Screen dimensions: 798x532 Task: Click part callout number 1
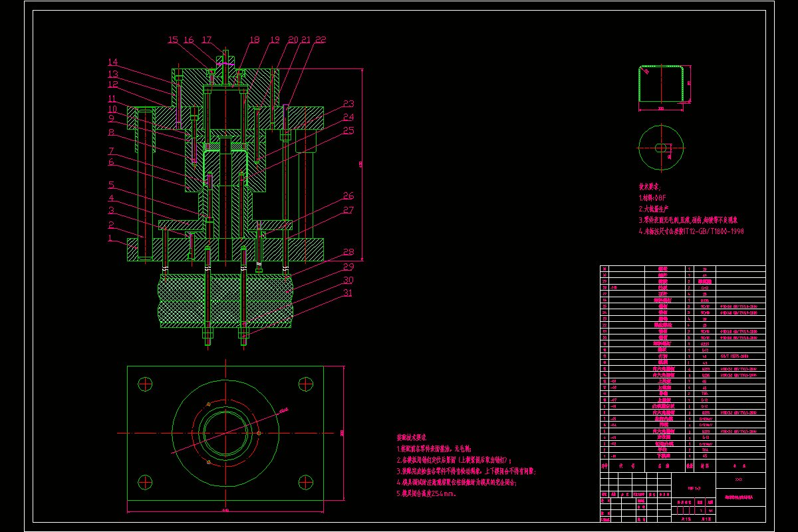click(112, 237)
